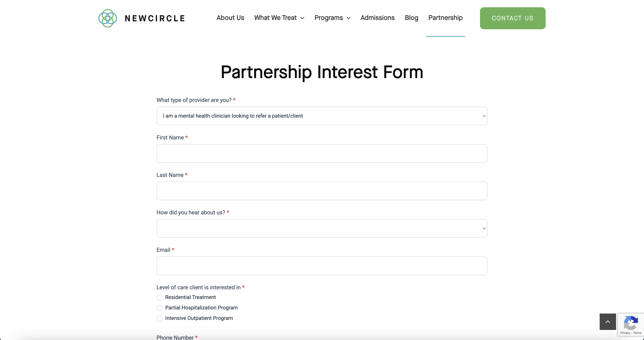Click the Email input field
The height and width of the screenshot is (340, 644).
coord(322,266)
